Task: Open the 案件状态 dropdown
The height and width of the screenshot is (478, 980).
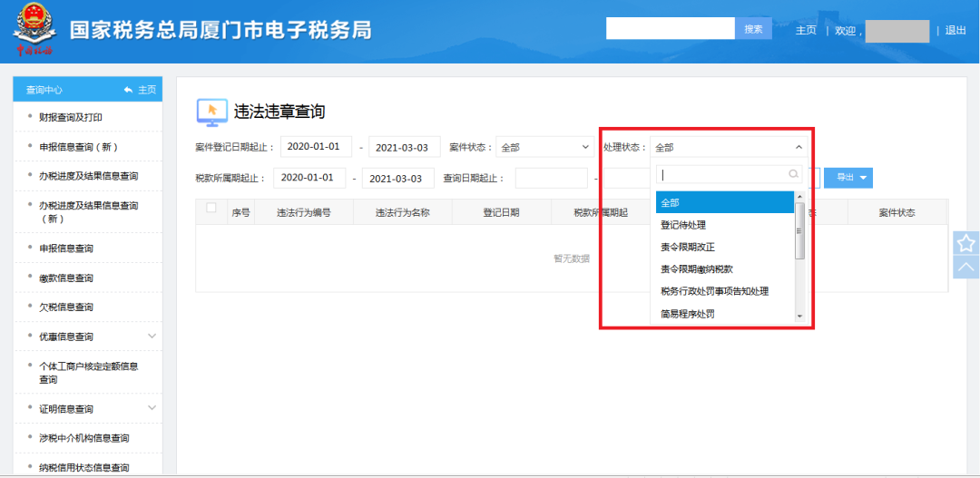Action: click(x=545, y=148)
